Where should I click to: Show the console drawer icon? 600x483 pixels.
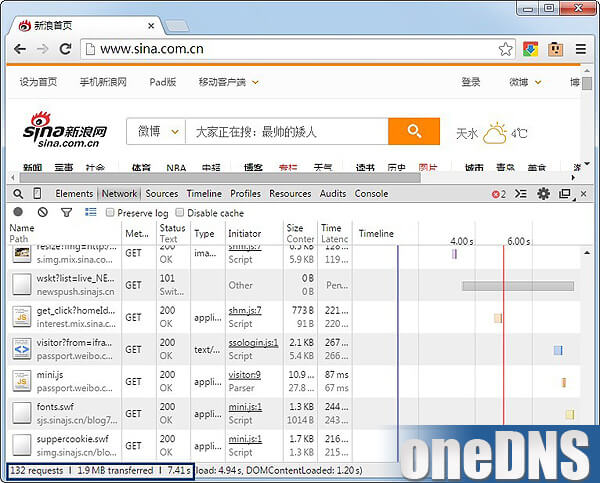click(x=520, y=194)
